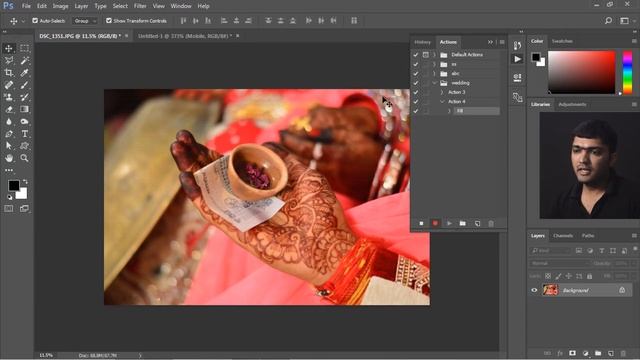Hide the Background layer eye icon

pos(534,290)
